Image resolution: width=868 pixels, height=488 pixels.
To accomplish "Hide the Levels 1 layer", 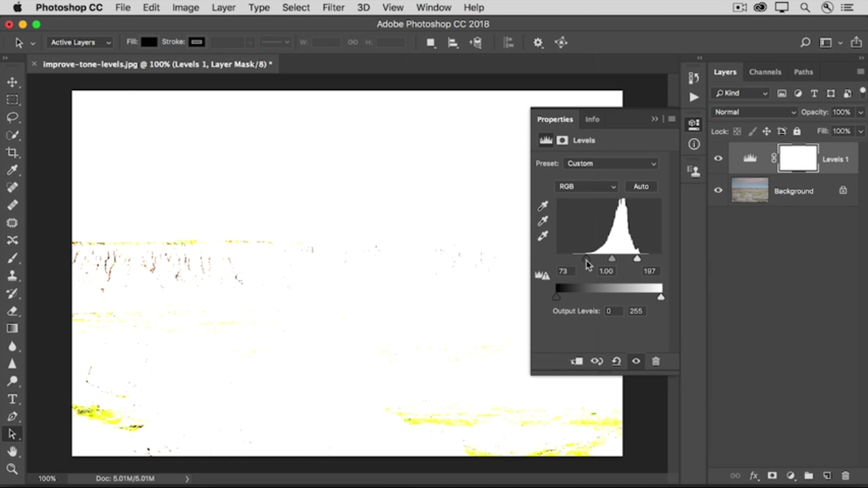I will click(x=718, y=159).
